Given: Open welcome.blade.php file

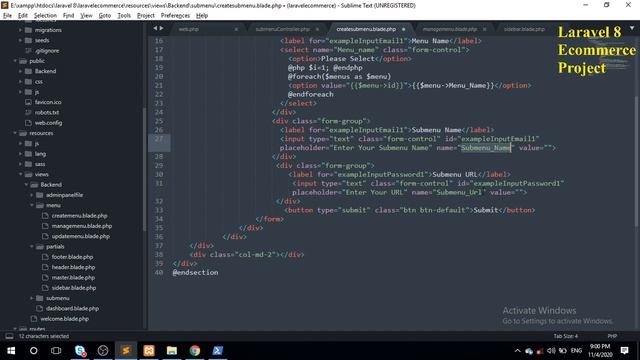Looking at the screenshot, I should tap(64, 319).
